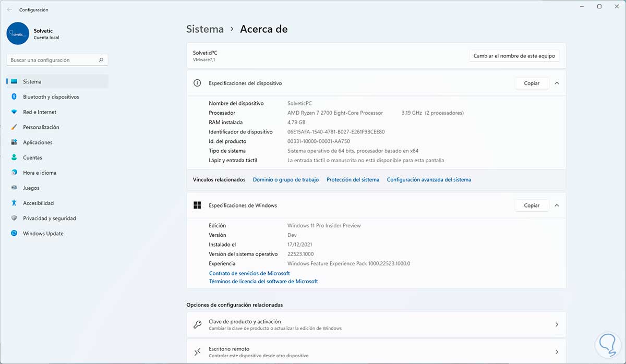Switch to Cuentas settings
626x364 pixels.
tap(57, 157)
